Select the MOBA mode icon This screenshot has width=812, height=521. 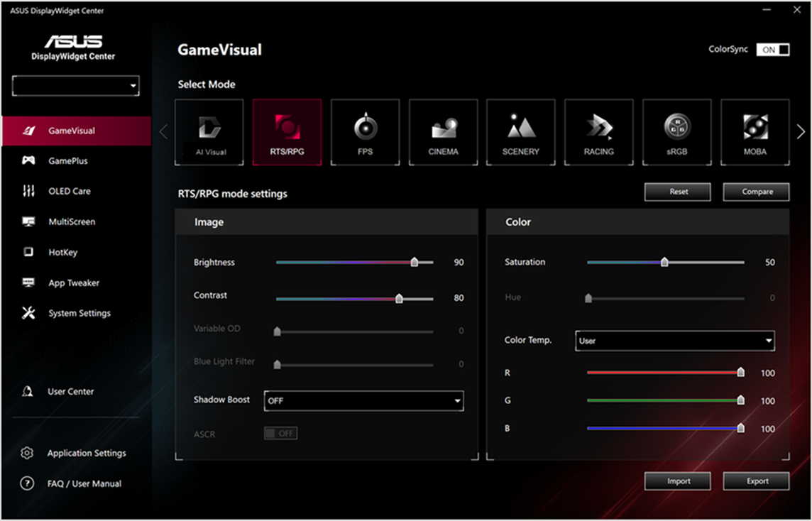755,132
